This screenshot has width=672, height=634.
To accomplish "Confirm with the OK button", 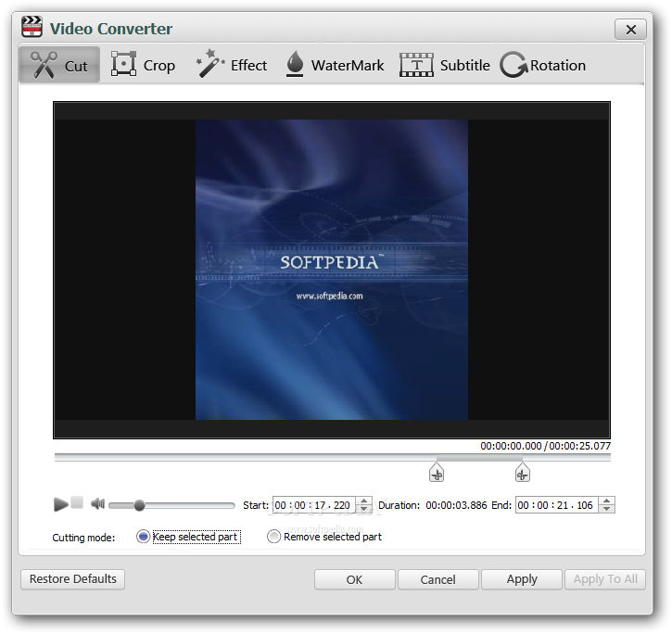I will point(354,579).
